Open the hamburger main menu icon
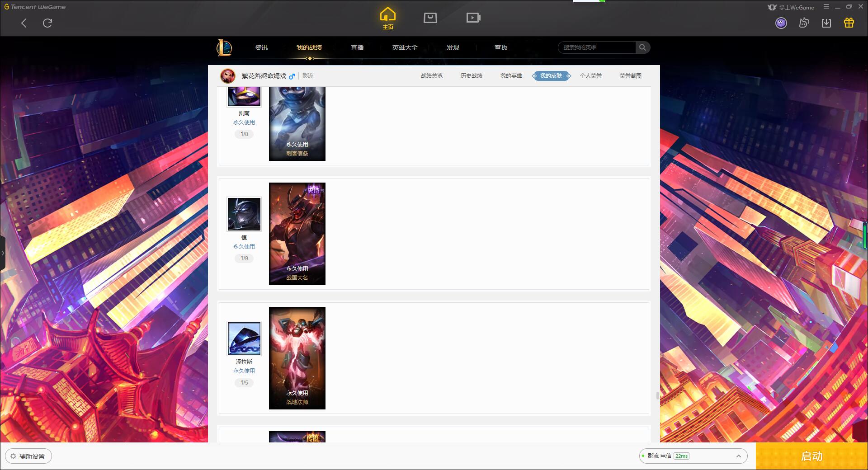This screenshot has height=470, width=868. click(x=826, y=7)
